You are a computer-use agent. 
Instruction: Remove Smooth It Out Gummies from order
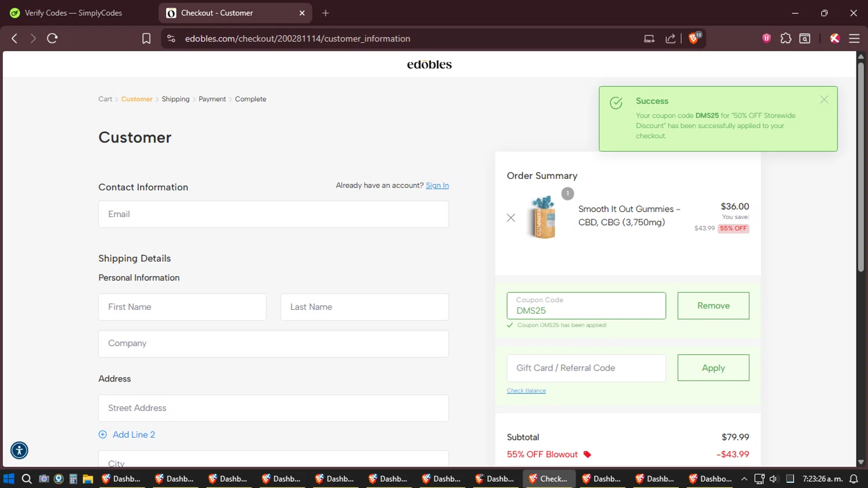click(511, 218)
